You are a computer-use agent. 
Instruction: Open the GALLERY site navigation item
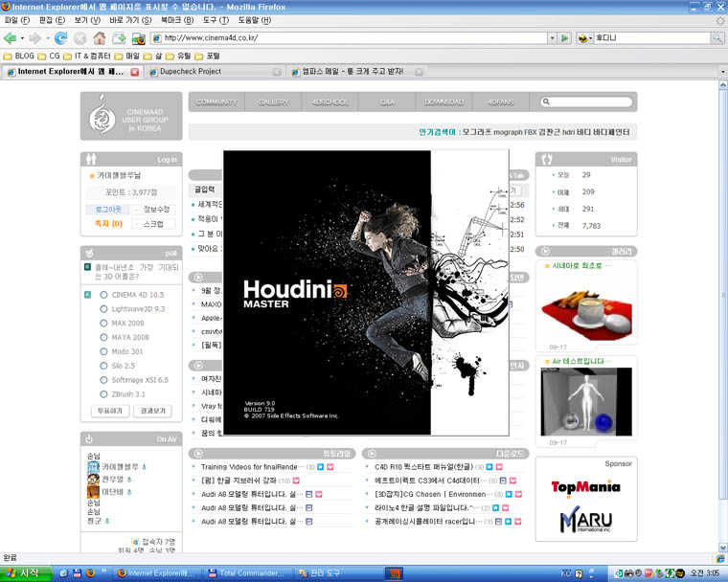273,102
